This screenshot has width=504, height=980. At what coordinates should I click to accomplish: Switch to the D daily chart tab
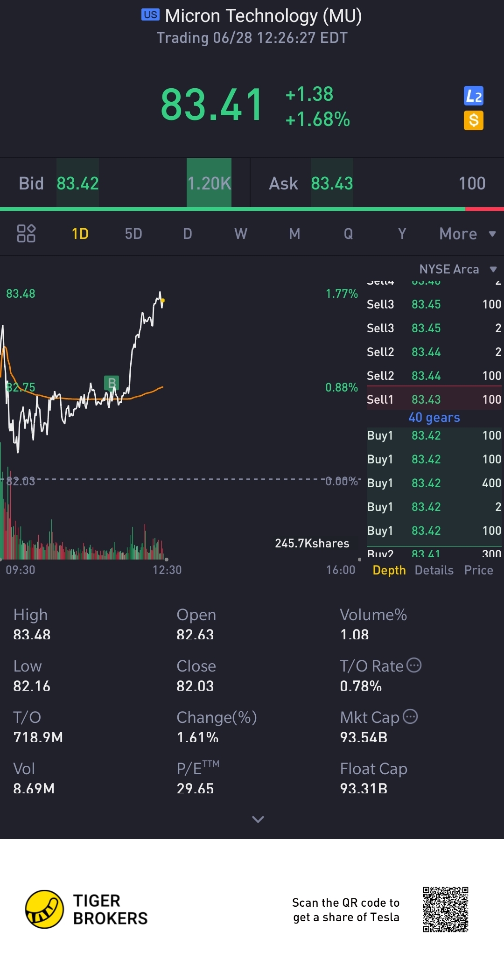pyautogui.click(x=188, y=233)
